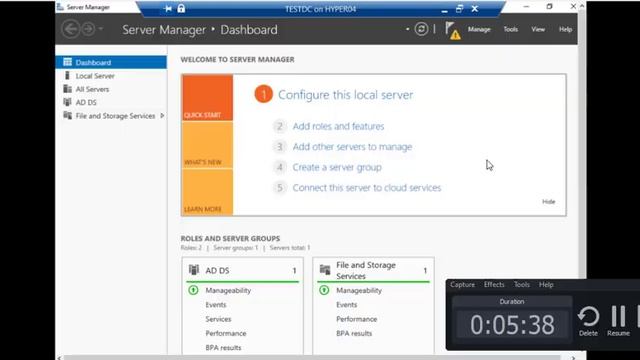Viewport: 640px width, 360px height.
Task: Click the Local Server sidebar icon
Action: click(x=67, y=76)
